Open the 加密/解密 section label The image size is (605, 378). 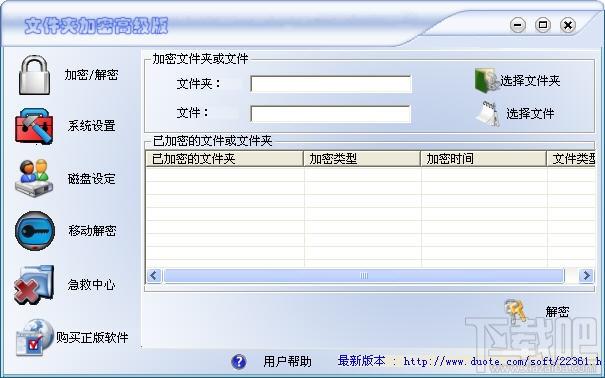91,74
